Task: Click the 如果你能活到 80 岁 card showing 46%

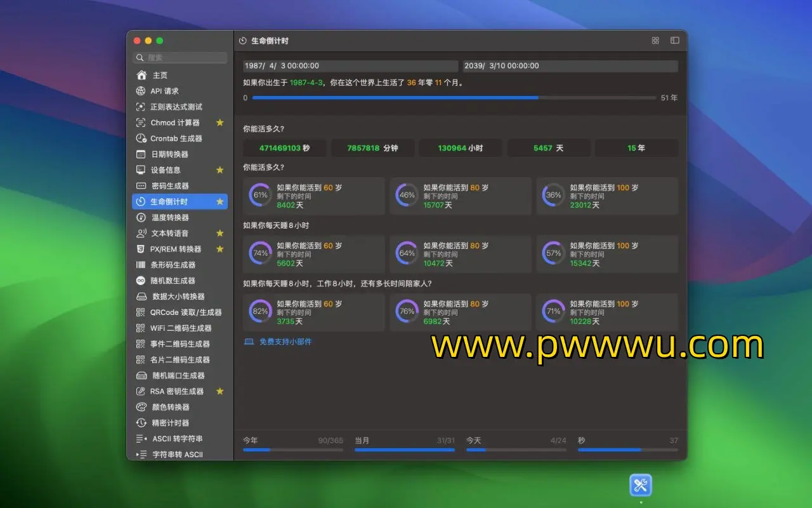Action: click(x=460, y=196)
